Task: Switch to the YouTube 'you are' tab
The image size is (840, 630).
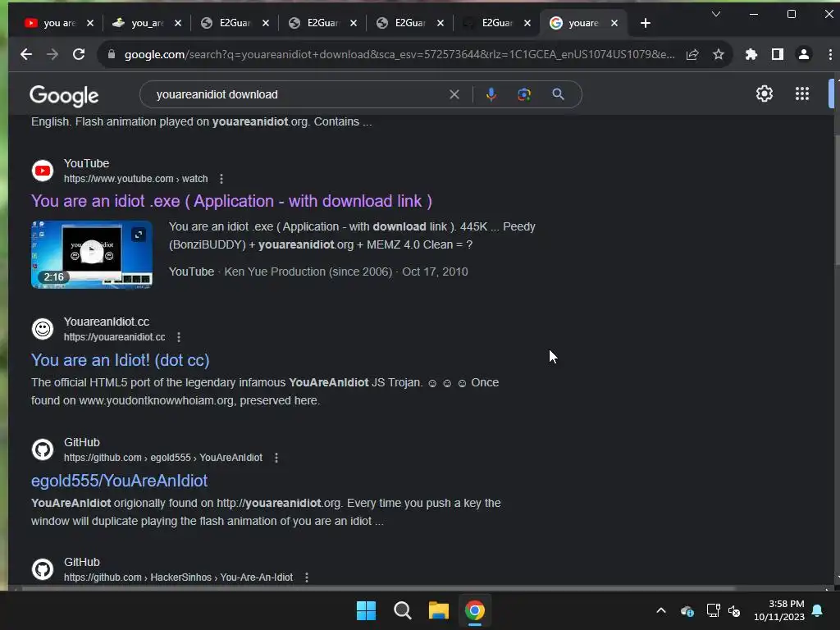Action: click(51, 23)
